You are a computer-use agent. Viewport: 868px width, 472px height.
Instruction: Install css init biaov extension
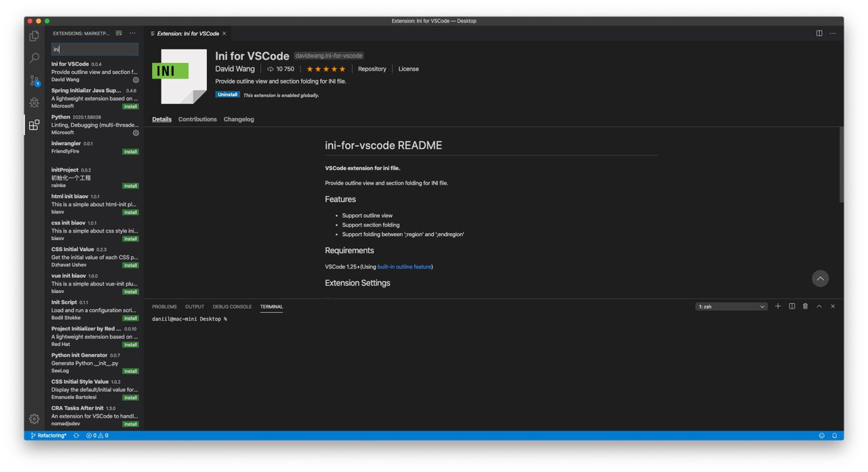[130, 239]
